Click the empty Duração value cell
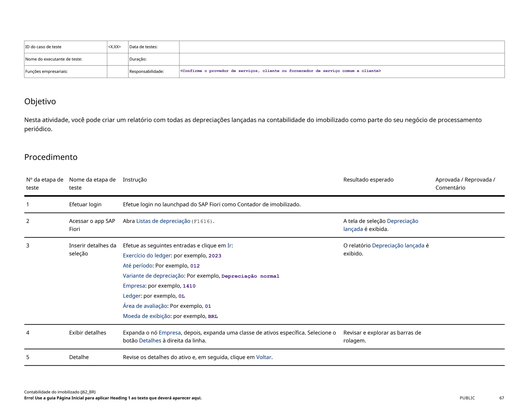This screenshot has height=411, width=532. click(342, 59)
